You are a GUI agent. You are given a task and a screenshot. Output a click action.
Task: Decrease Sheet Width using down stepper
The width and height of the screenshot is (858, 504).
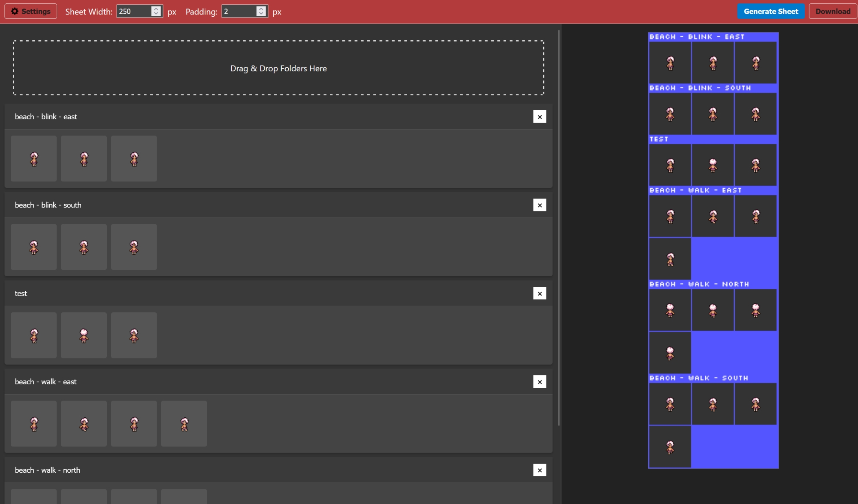click(x=156, y=14)
